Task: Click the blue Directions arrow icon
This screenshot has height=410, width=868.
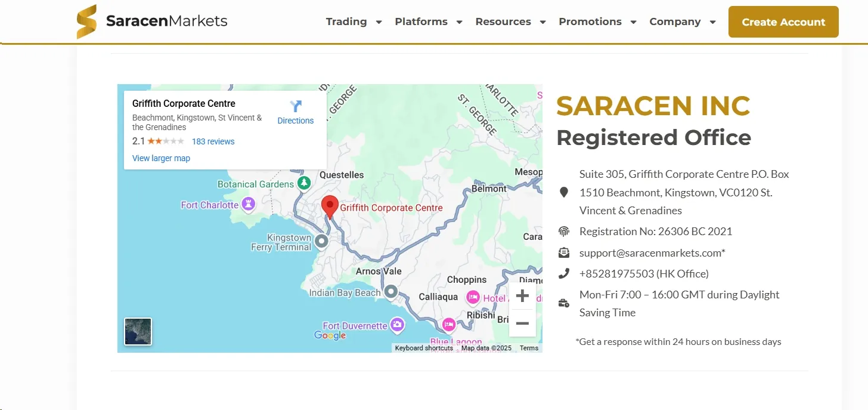Action: 296,106
